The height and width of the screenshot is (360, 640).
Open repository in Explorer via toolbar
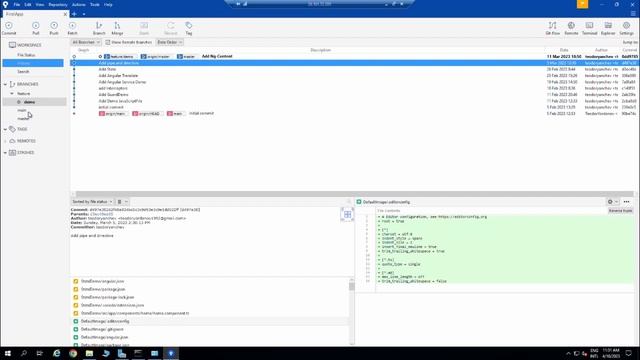tap(608, 28)
